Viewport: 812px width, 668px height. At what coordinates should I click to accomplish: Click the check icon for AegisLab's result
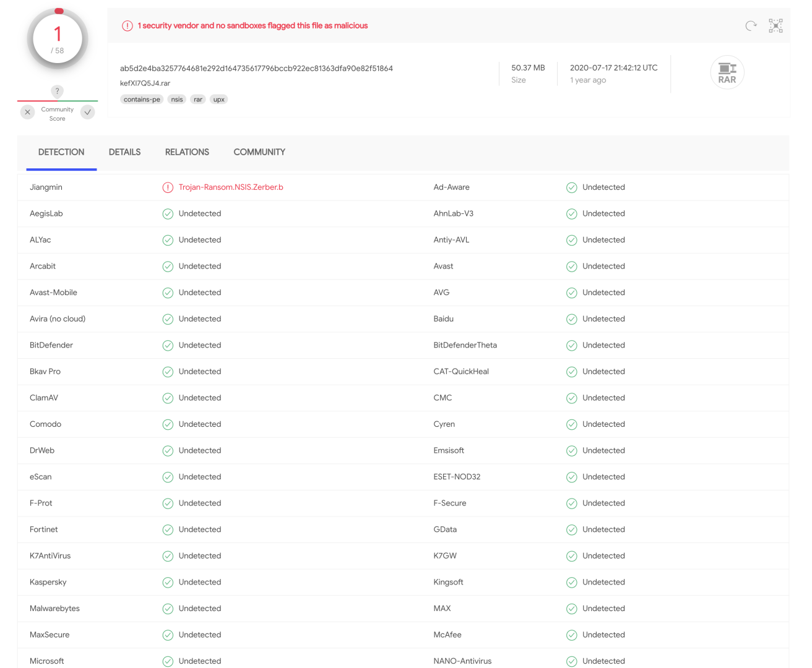click(x=168, y=214)
